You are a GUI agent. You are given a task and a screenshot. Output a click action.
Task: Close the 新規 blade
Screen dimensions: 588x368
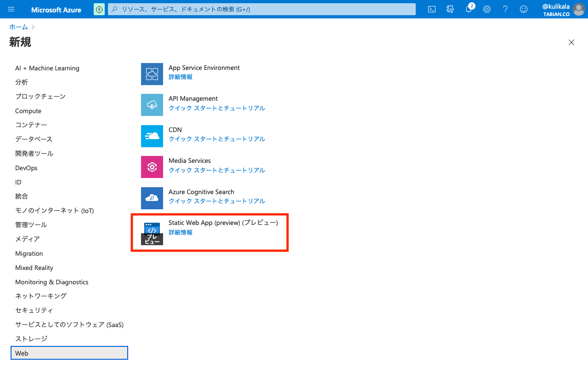571,42
